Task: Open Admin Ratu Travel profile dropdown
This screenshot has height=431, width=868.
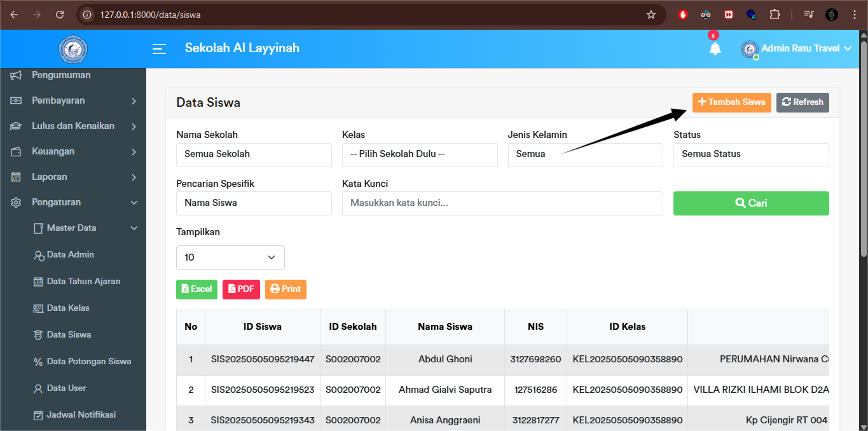Action: [x=796, y=49]
